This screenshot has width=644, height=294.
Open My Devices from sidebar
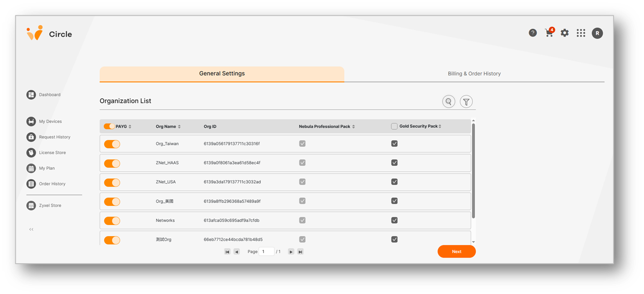click(50, 121)
